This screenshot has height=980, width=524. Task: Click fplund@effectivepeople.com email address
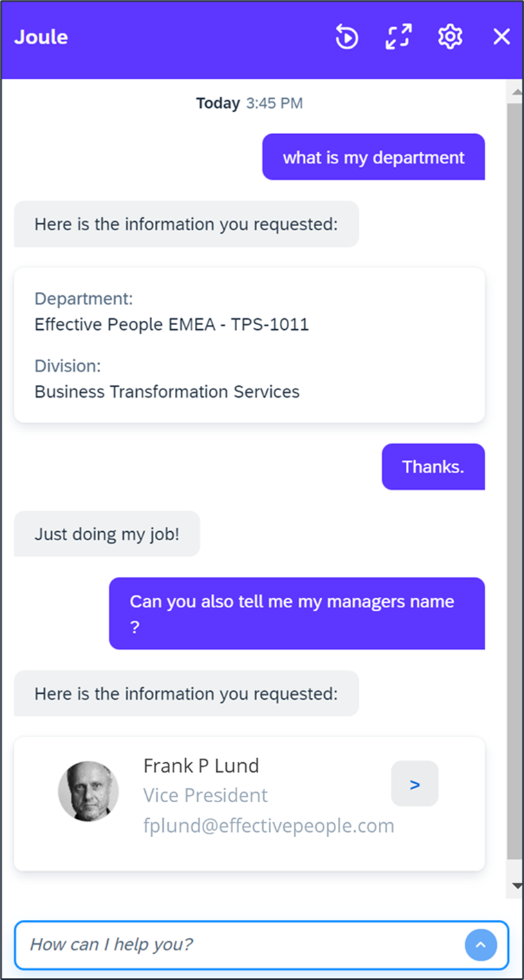[x=269, y=825]
